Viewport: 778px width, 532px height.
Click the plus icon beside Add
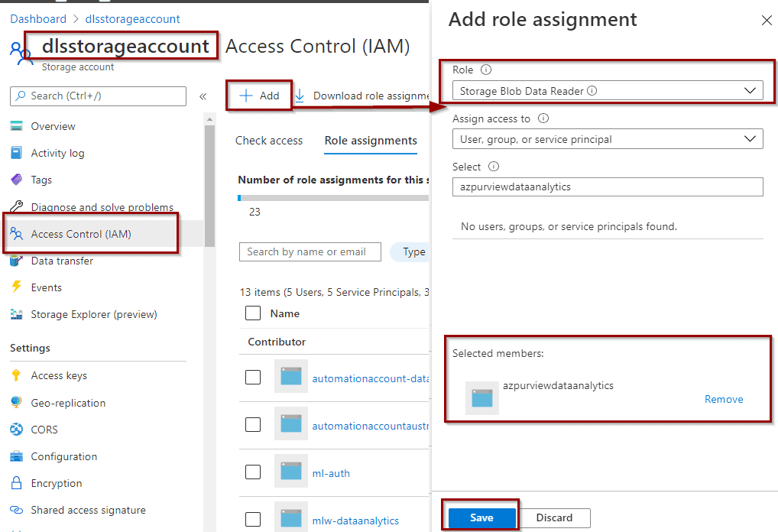coord(246,96)
